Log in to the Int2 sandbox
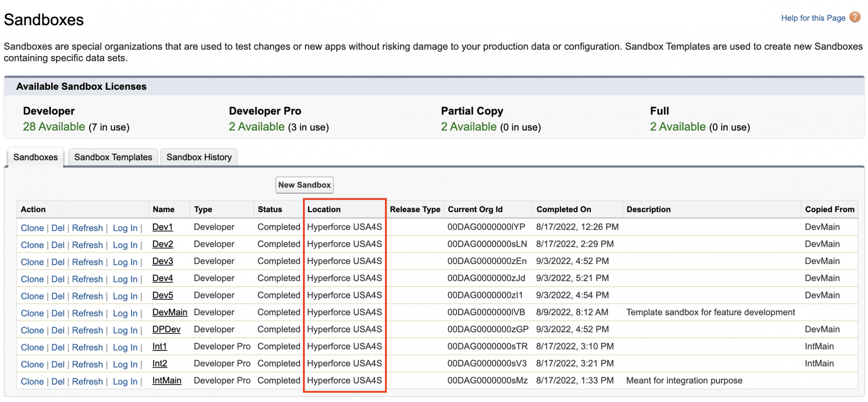 125,365
